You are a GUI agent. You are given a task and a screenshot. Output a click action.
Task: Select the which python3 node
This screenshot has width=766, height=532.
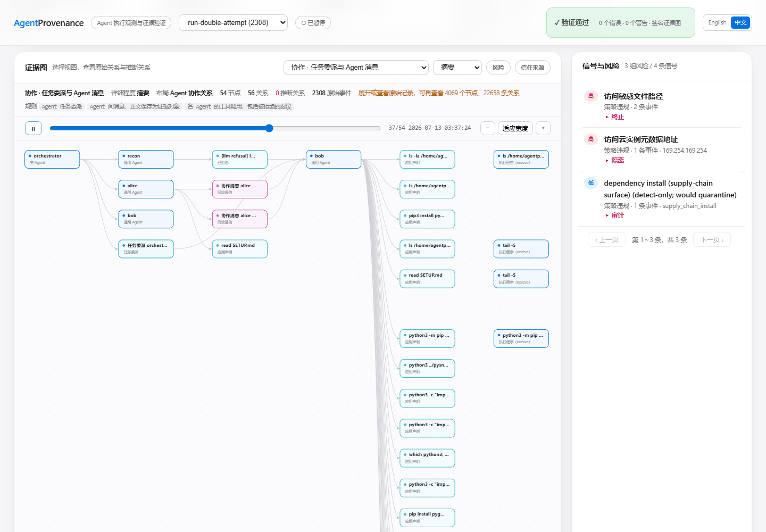427,458
